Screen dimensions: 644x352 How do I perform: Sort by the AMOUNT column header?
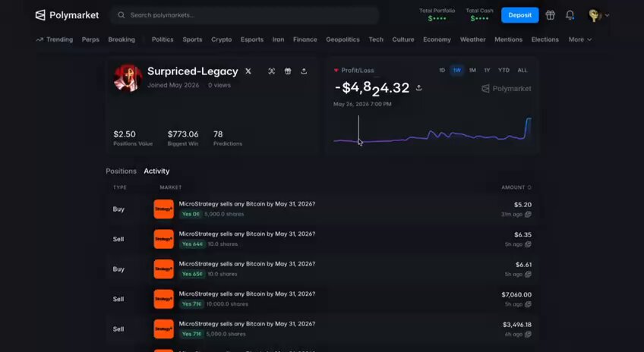516,187
